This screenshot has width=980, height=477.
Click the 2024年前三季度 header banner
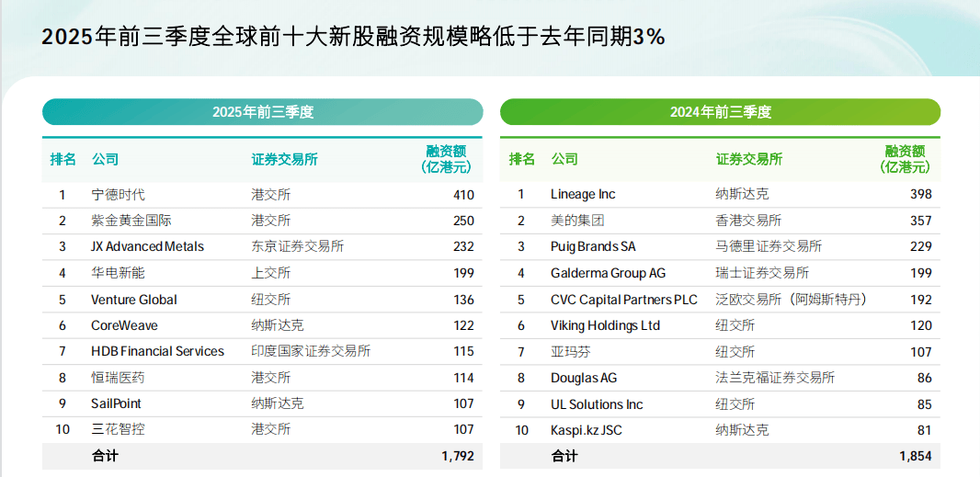721,112
